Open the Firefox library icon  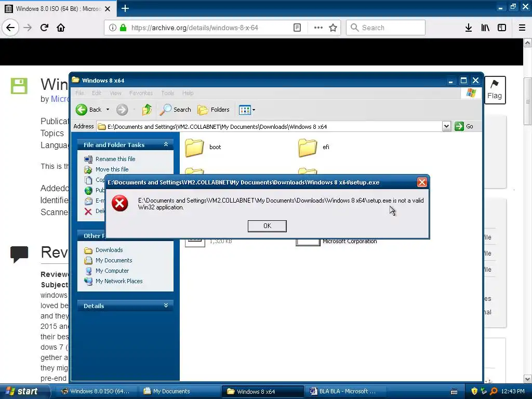(x=485, y=28)
